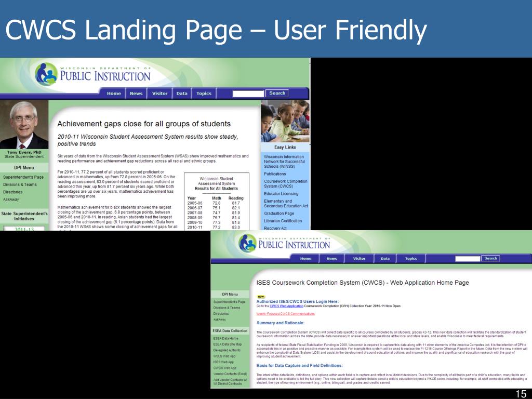Open Publications easy link
This screenshot has width=532, height=399.
[275, 174]
